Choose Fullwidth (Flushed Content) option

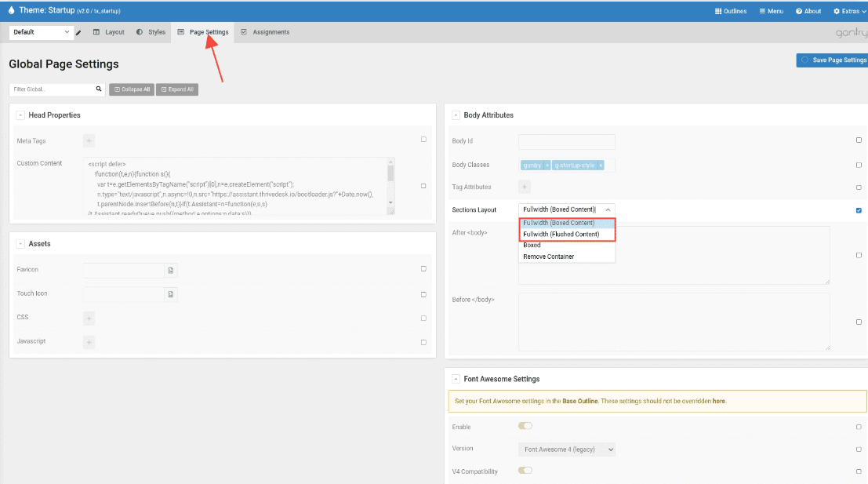(561, 235)
